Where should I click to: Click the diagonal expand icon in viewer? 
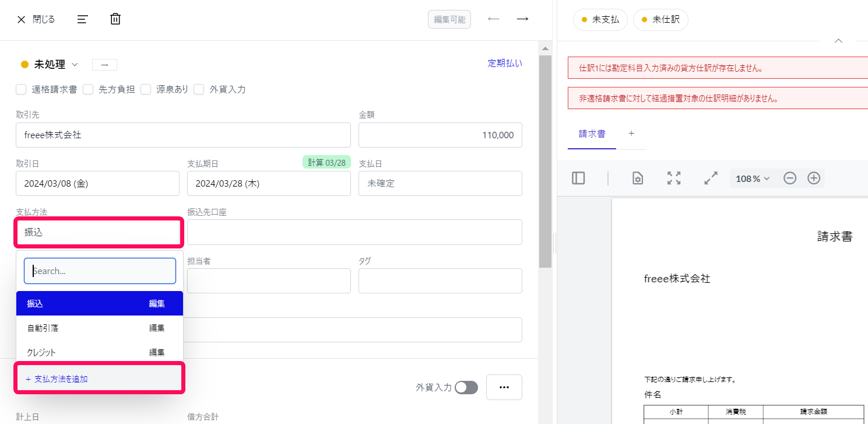tap(711, 178)
